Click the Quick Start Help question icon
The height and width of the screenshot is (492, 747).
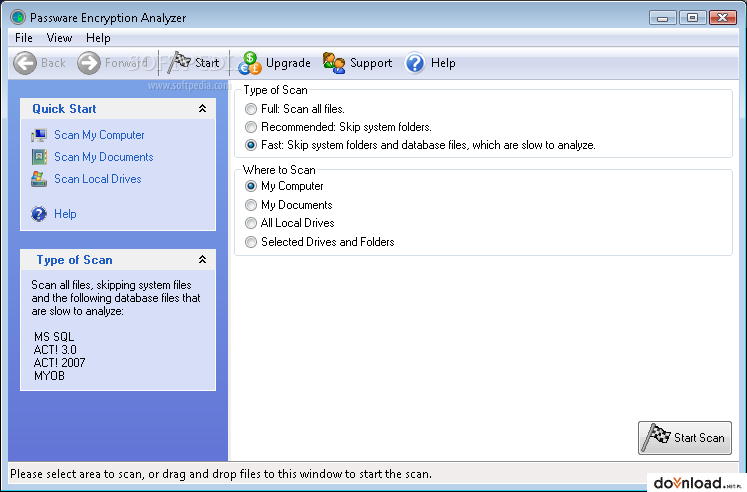coord(39,214)
